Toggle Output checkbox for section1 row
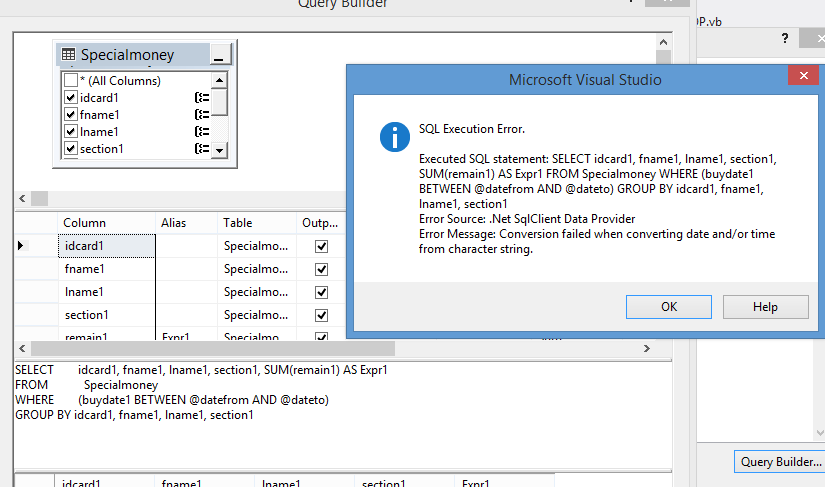Image resolution: width=825 pixels, height=487 pixels. point(321,316)
